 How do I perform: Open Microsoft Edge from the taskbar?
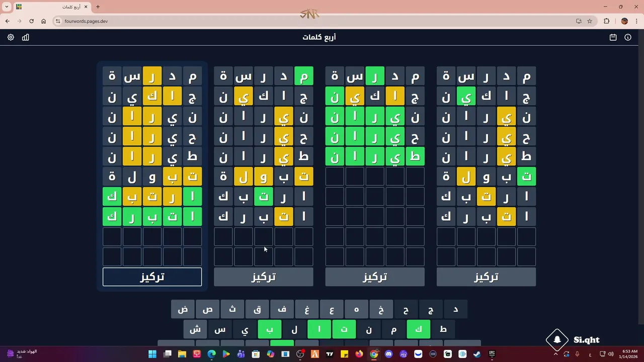point(211,354)
